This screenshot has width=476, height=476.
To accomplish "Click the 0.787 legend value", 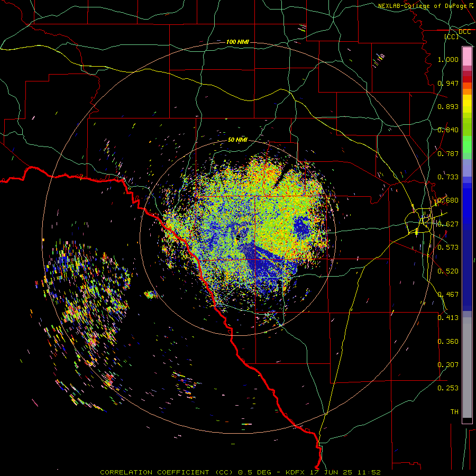I will (448, 153).
